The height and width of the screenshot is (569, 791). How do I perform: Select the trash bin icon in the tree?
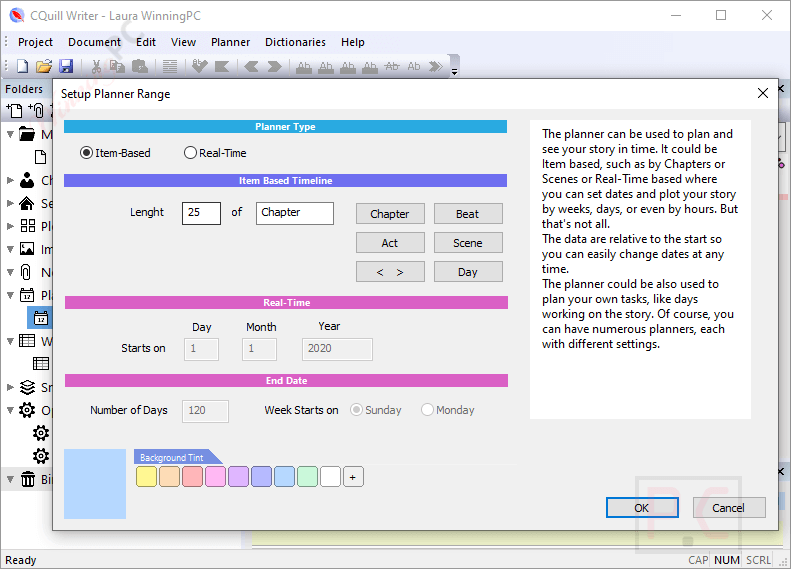point(28,479)
